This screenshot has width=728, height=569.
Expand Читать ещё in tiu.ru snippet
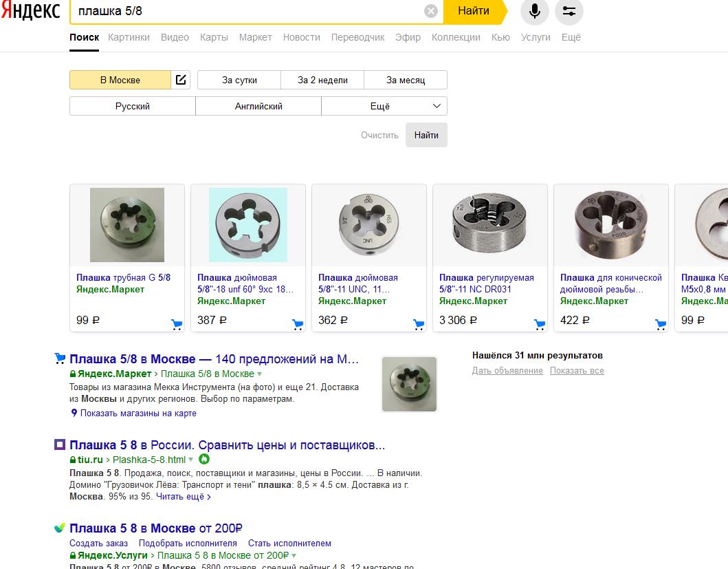point(184,497)
